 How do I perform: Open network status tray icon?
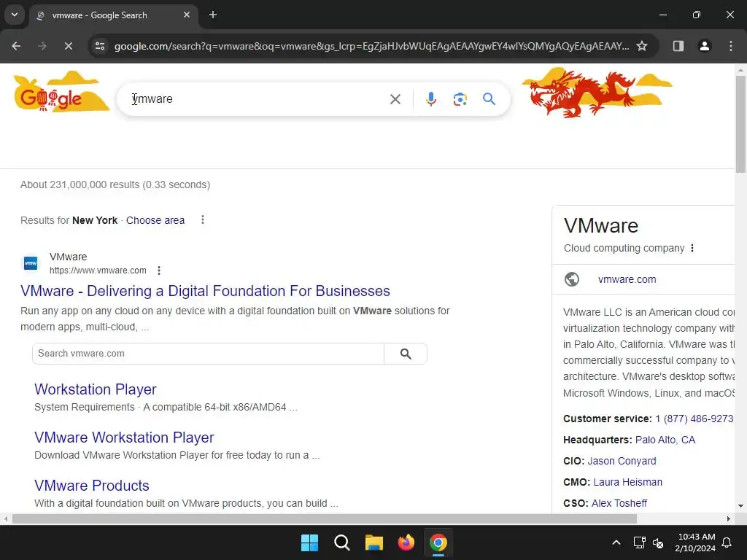pos(639,542)
